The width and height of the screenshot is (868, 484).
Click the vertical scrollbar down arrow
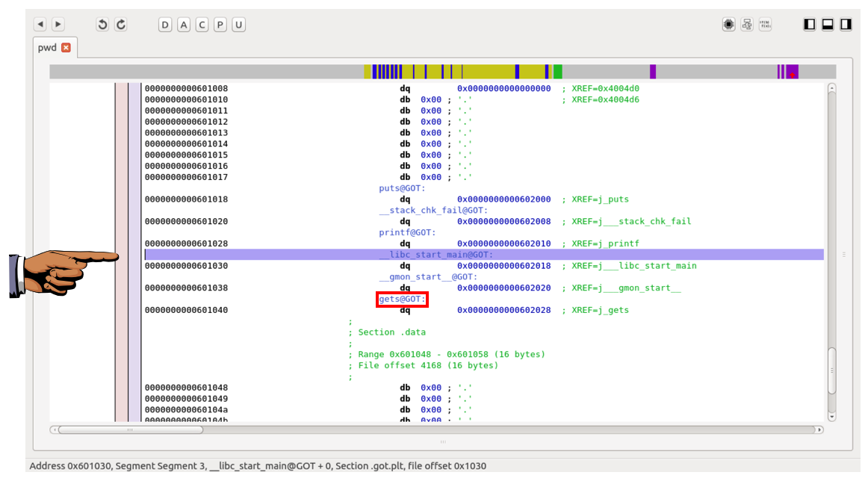click(x=831, y=417)
